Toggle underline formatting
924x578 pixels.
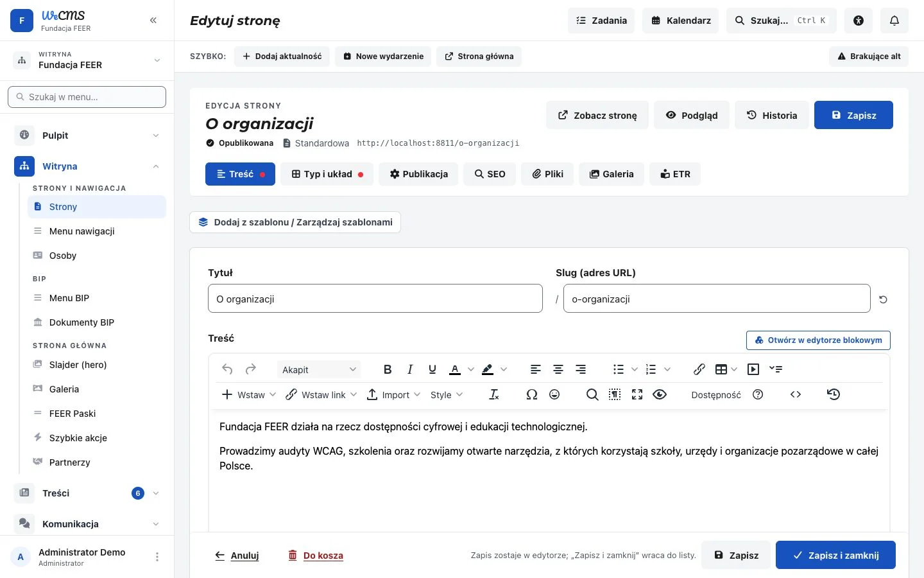pyautogui.click(x=432, y=369)
